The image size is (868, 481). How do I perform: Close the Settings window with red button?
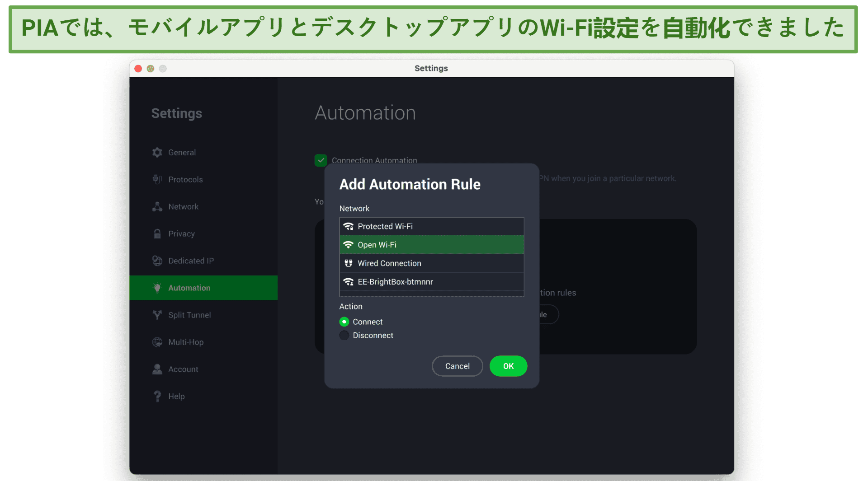(x=138, y=69)
